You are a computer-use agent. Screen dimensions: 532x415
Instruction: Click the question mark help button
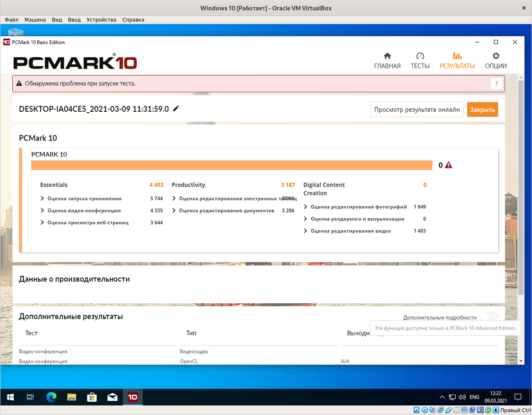496,83
